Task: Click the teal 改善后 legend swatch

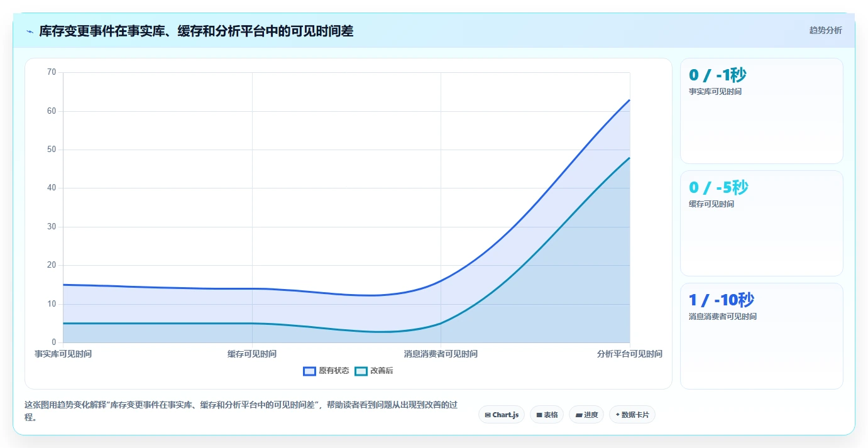Action: coord(361,371)
